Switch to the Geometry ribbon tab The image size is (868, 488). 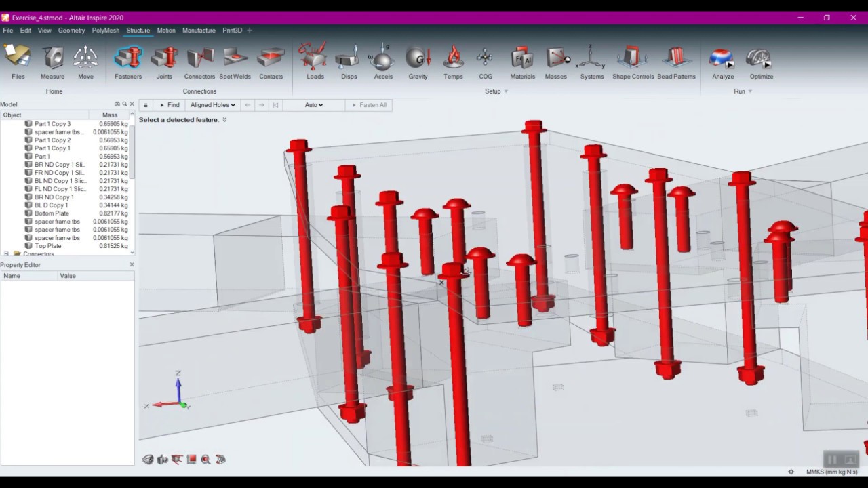[x=71, y=30]
